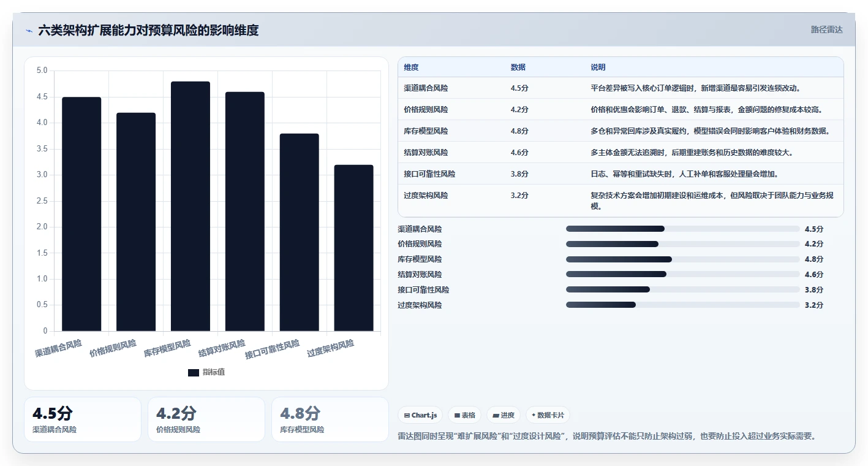Click the 过度架构风险 bar in chart
Image resolution: width=868 pixels, height=466 pixels.
(353, 248)
